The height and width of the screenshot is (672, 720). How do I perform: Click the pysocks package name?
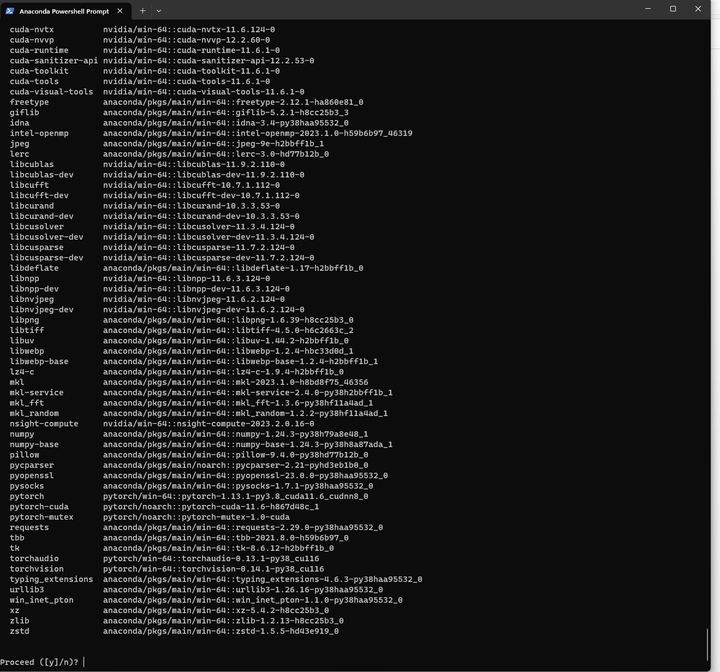[27, 486]
